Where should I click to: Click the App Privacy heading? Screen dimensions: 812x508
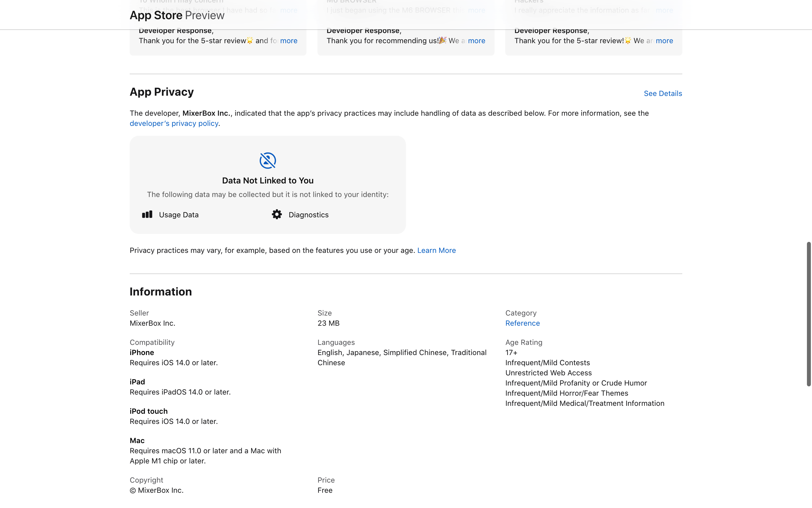(x=162, y=92)
